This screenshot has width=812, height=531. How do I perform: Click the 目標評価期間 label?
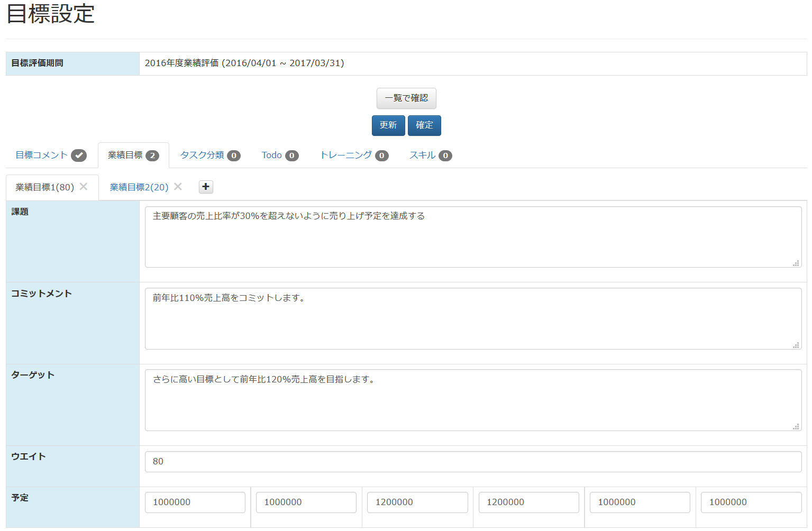pyautogui.click(x=37, y=63)
